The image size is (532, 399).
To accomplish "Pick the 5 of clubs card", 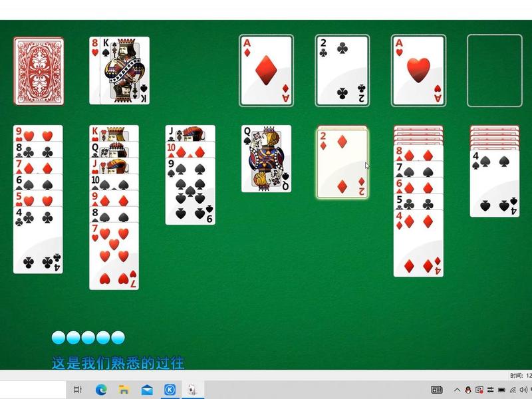I will click(418, 201).
